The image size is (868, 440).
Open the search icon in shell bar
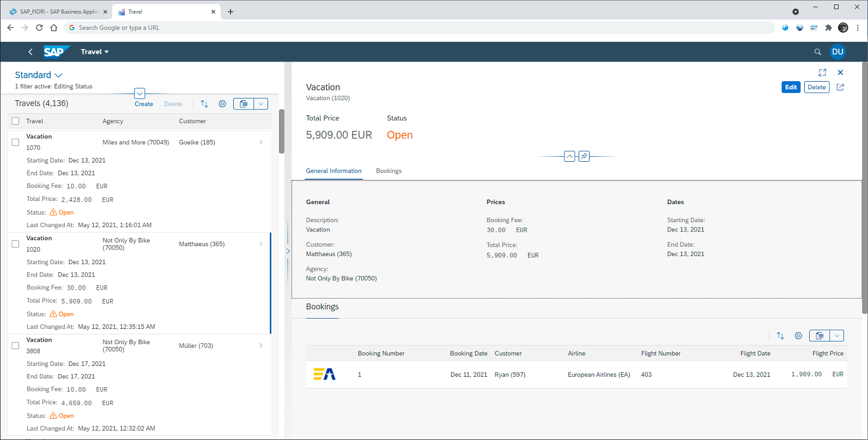click(817, 52)
